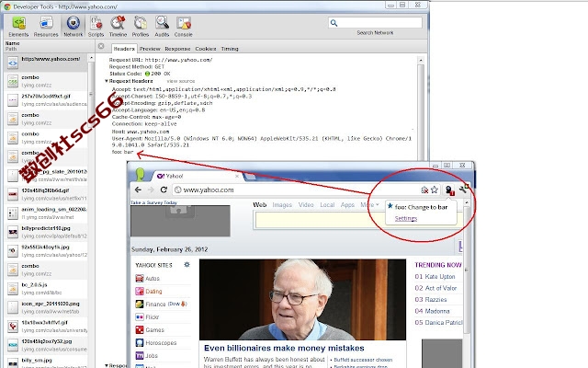Close the request details pane

pyautogui.click(x=101, y=46)
